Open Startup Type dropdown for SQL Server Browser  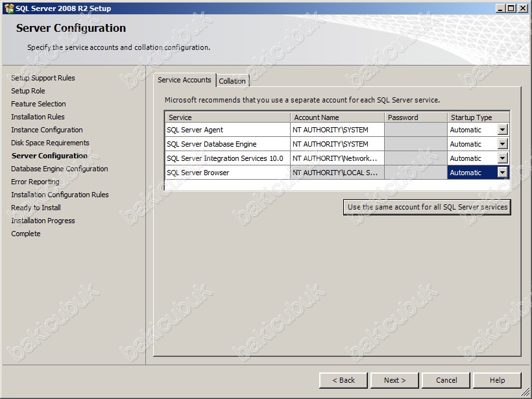point(503,173)
